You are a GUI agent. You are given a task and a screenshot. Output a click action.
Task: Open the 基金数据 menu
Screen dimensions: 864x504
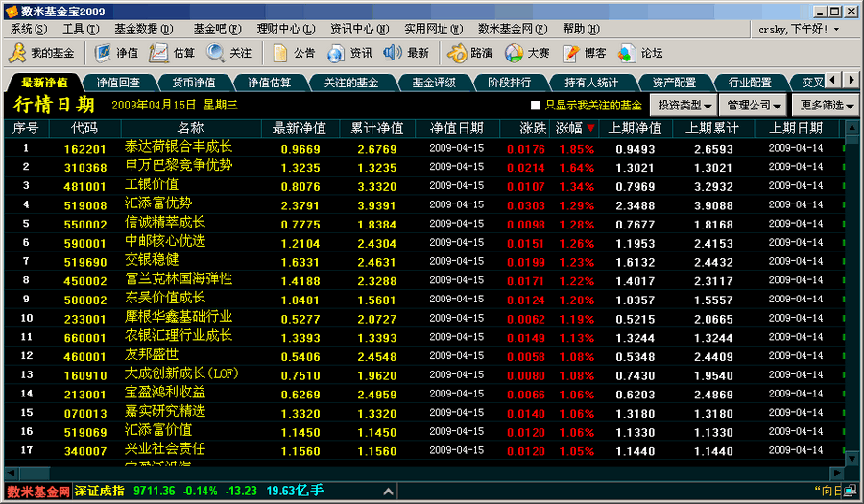143,29
